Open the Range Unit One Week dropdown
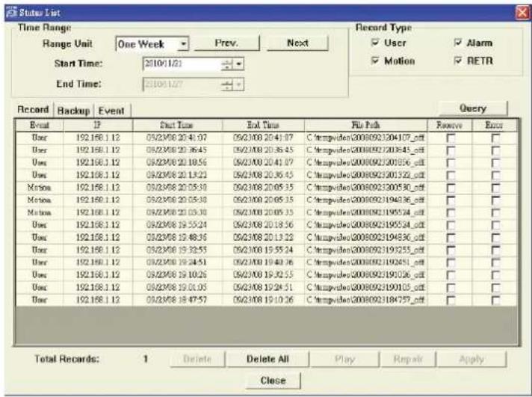The image size is (532, 397). pos(183,44)
